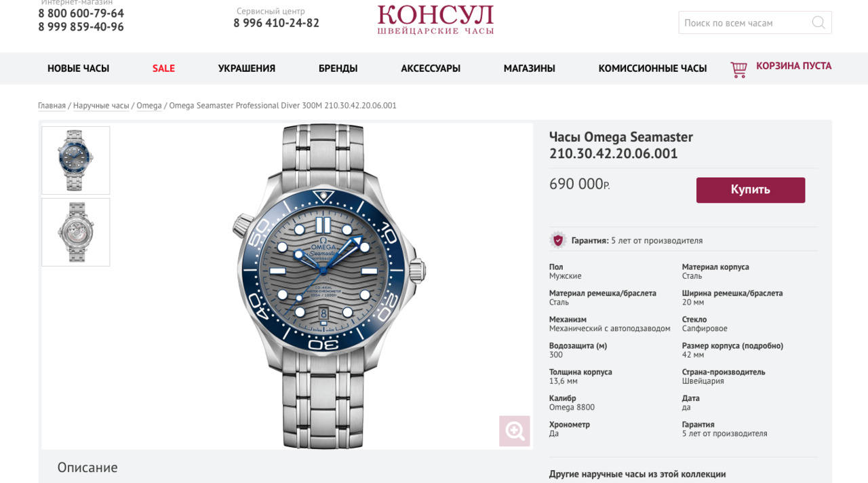Zoom the watch image with magnifier icon
This screenshot has height=483, width=868.
(515, 431)
